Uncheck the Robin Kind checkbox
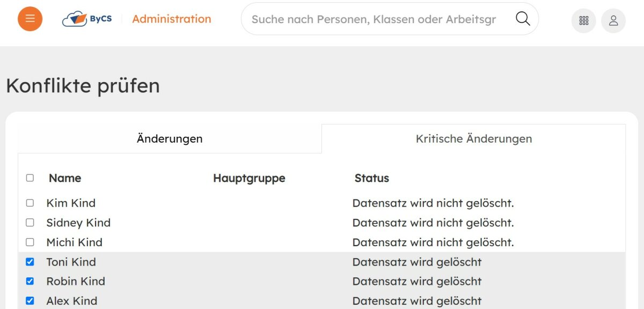The image size is (644, 309). pyautogui.click(x=30, y=281)
